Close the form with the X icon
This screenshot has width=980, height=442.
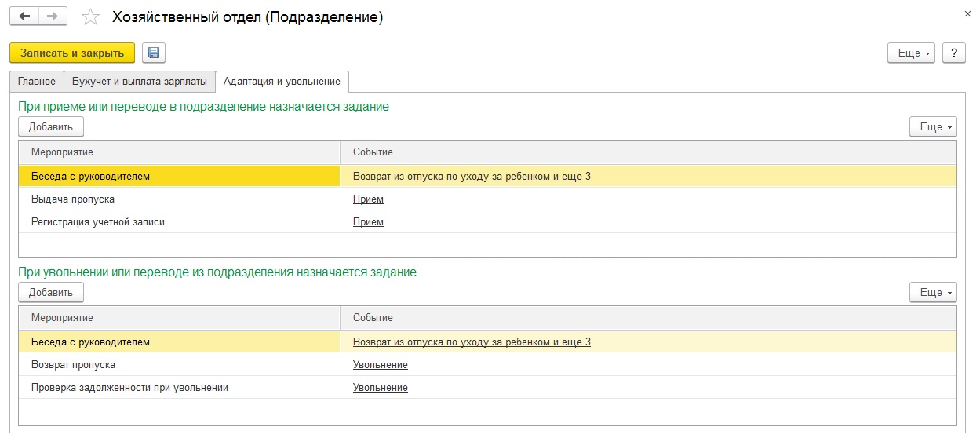[965, 14]
